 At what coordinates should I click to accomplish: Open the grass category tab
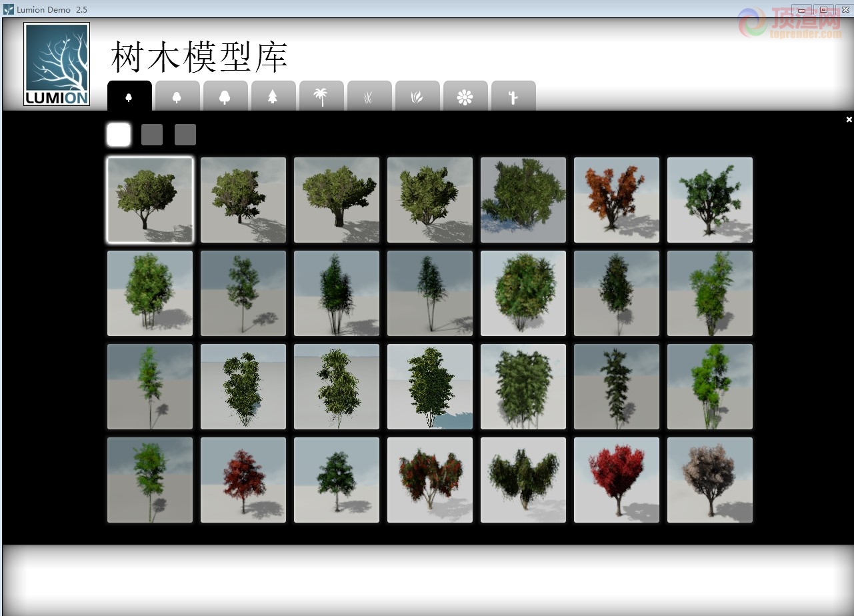pos(369,96)
